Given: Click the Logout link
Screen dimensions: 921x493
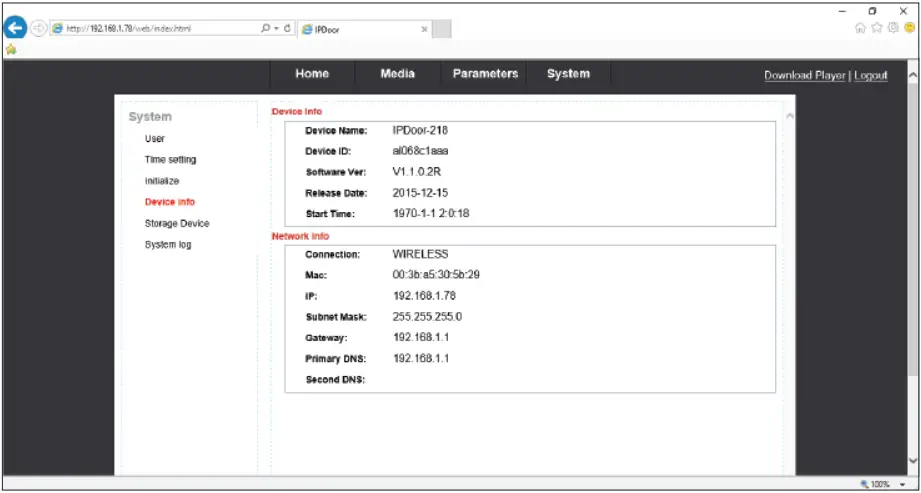Looking at the screenshot, I should click(870, 76).
